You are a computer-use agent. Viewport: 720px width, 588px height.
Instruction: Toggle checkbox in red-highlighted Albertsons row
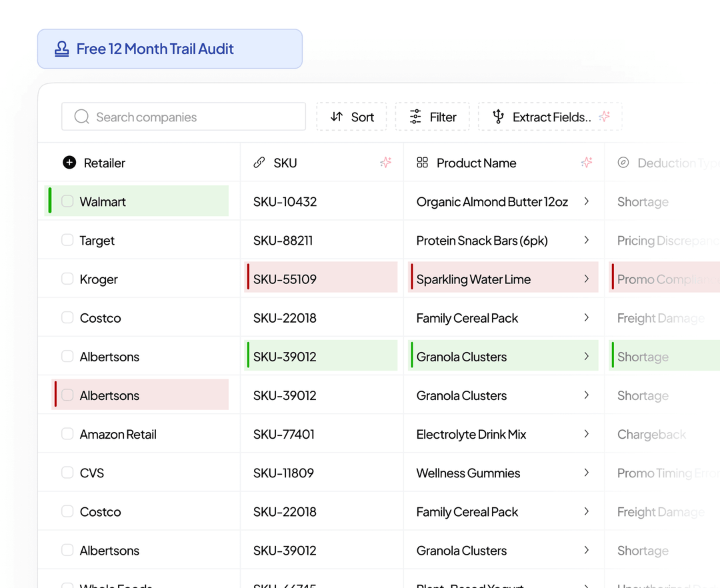tap(67, 395)
